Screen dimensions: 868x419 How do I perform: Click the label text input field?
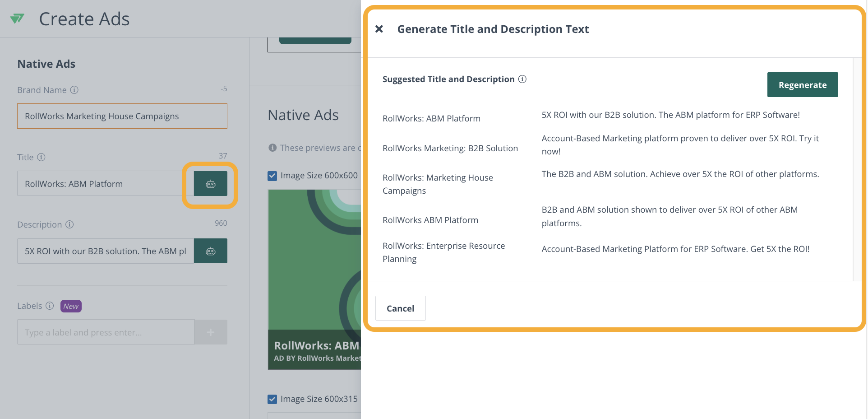(106, 332)
